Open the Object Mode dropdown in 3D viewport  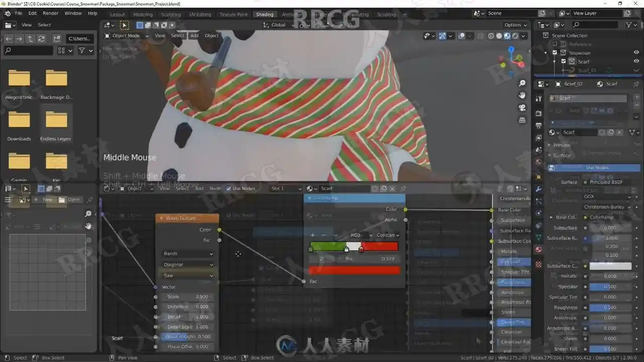coord(126,36)
